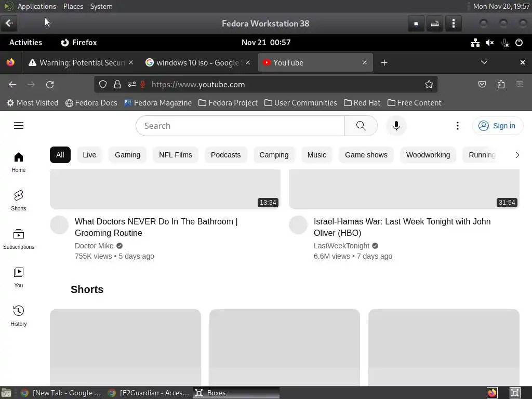Expand the Fedora Project bookmark folder

pyautogui.click(x=228, y=103)
